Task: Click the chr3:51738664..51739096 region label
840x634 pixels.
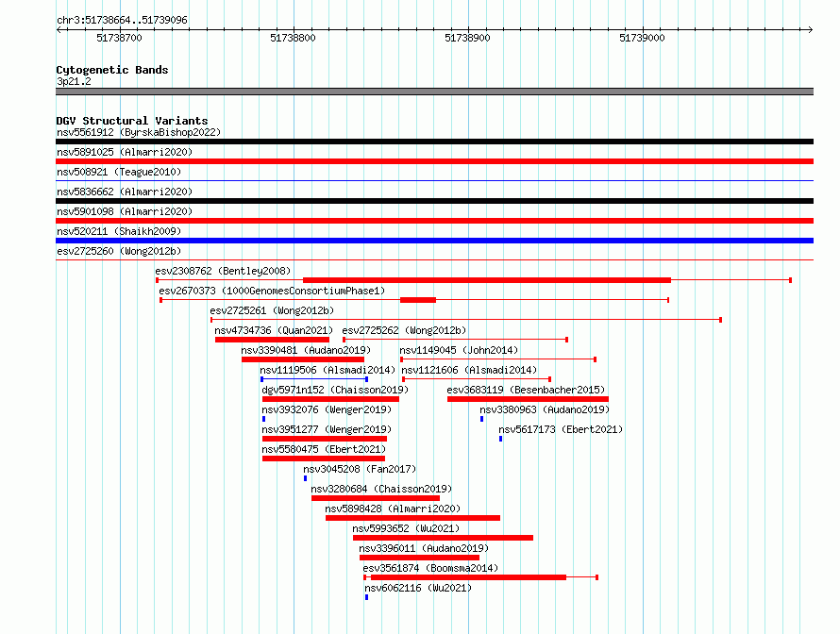Action: pyautogui.click(x=122, y=20)
